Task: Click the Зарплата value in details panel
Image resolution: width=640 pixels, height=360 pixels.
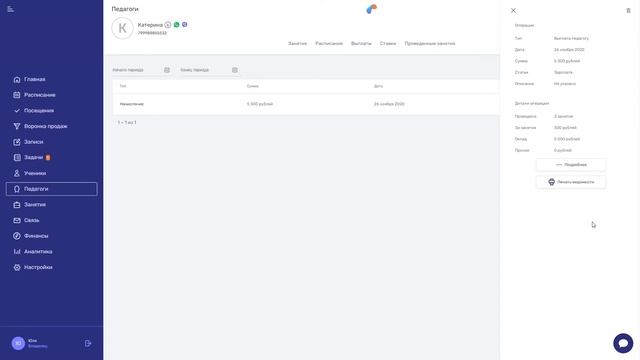Action: tap(563, 72)
